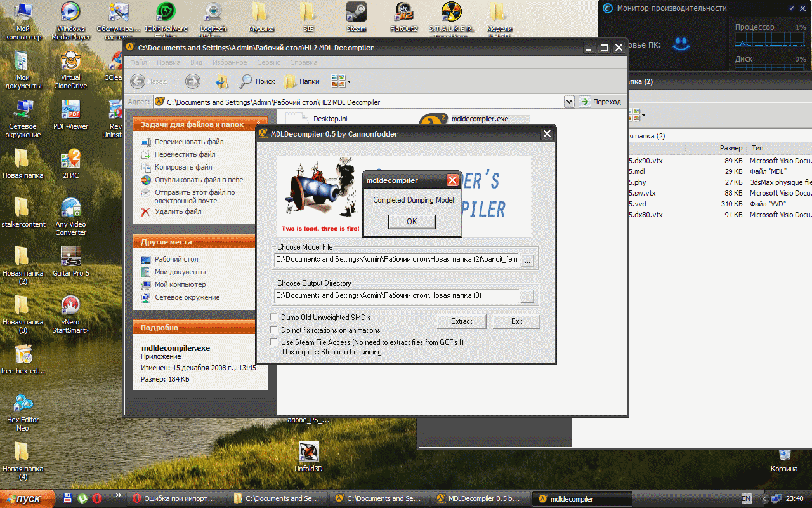Select mdldecompiler.exe file in Explorer
The width and height of the screenshot is (812, 508).
tap(475, 119)
